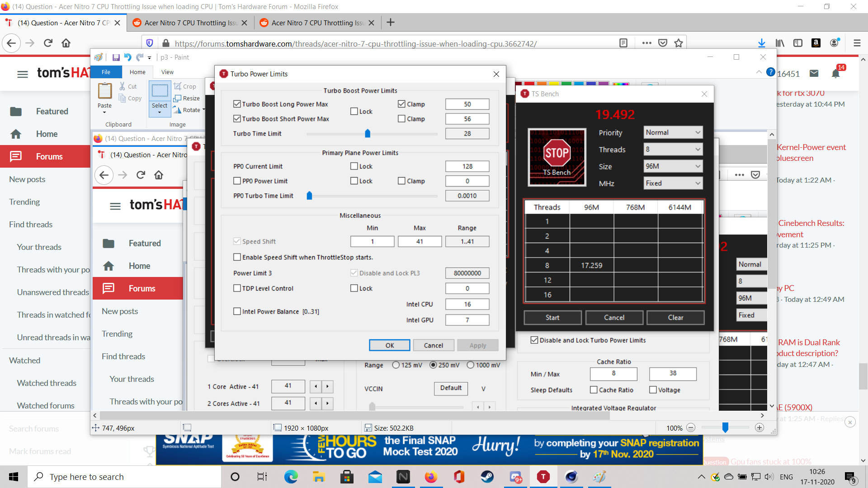Go to Firefox home page
868x488 pixels.
[66, 43]
